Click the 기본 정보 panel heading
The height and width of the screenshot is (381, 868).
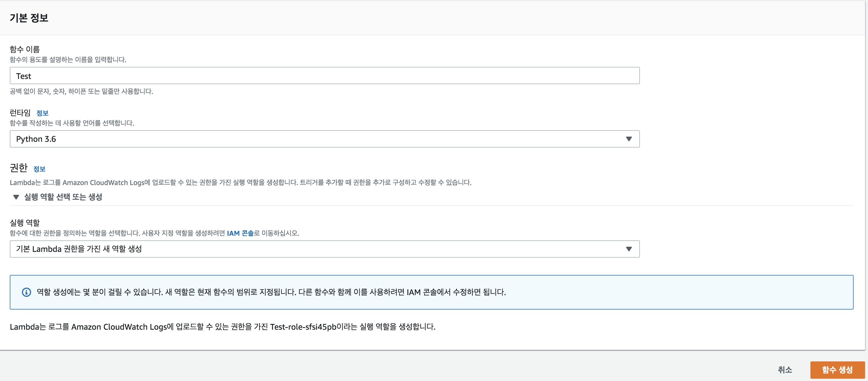pos(29,18)
